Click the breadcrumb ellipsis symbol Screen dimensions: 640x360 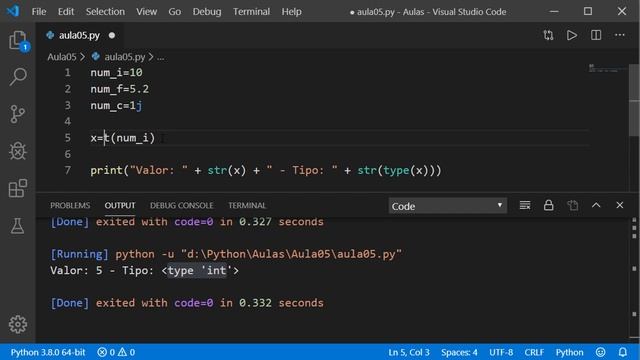(x=161, y=57)
